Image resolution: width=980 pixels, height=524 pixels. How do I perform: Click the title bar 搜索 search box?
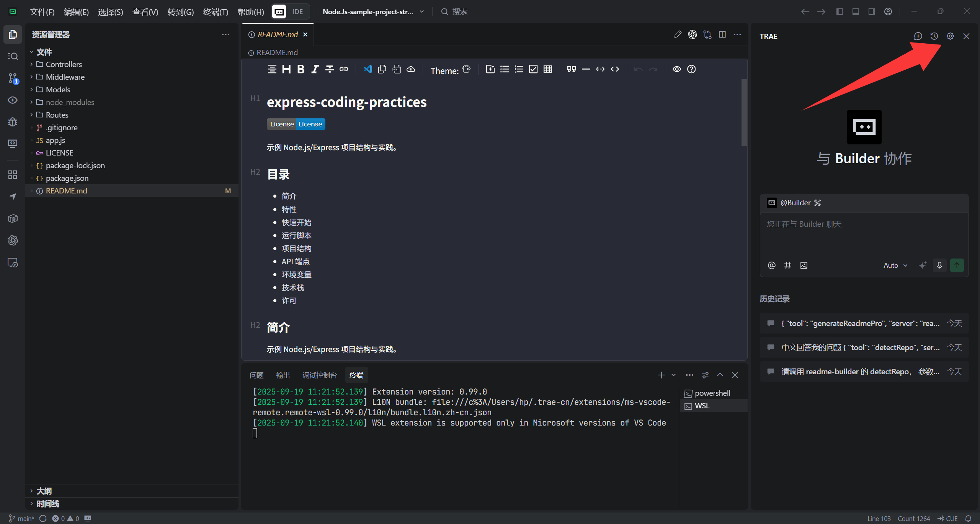coord(454,11)
